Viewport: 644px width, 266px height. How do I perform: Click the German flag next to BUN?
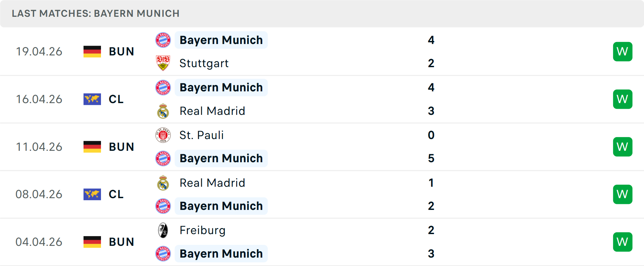92,51
